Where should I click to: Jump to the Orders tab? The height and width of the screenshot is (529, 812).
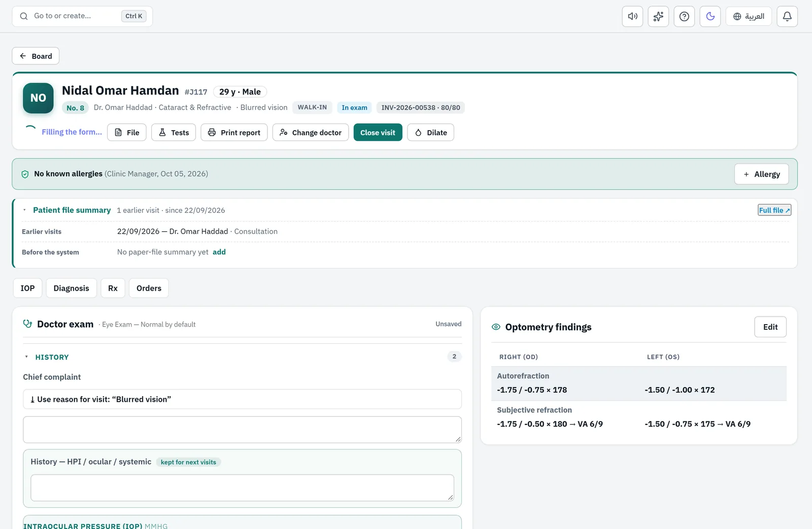click(x=149, y=288)
